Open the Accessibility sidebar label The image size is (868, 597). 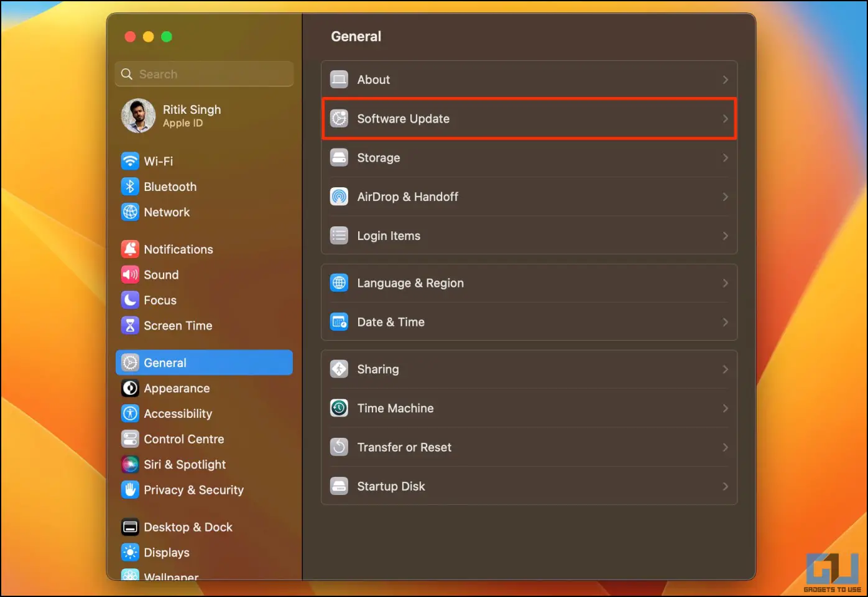click(178, 414)
